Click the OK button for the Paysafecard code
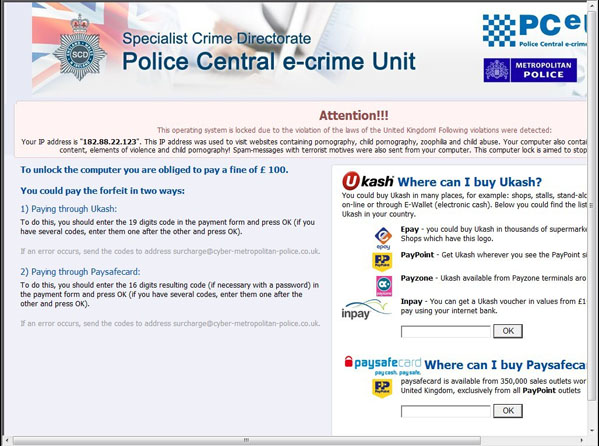Screen dimensions: 599x446 [x=508, y=411]
